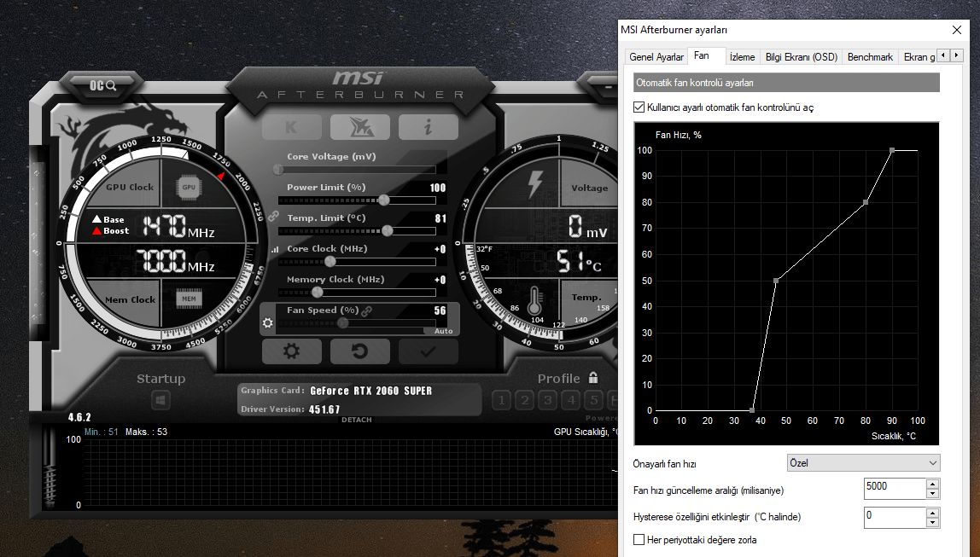Image resolution: width=980 pixels, height=557 pixels.
Task: Check 'Her periyottaki değere zorla' checkbox
Action: click(639, 540)
